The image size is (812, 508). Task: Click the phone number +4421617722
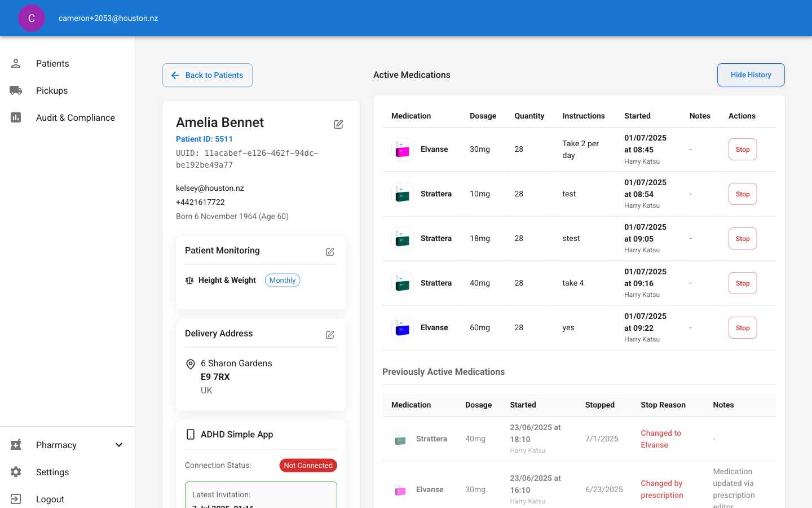[200, 202]
